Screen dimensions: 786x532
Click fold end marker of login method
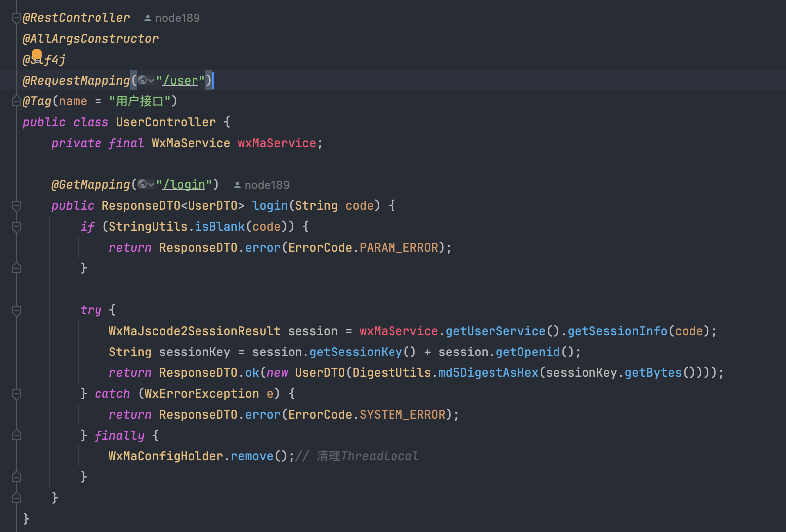point(16,498)
